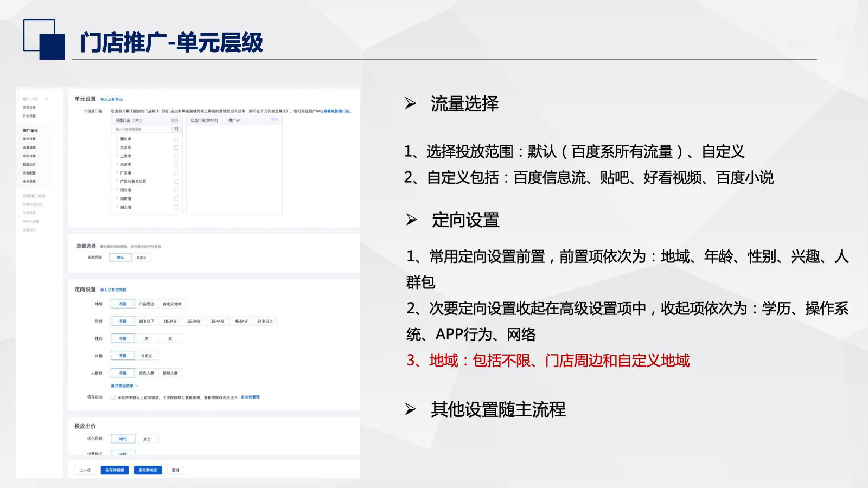Expand the 湖北省 tree node arrow
868x488 pixels.
click(117, 207)
